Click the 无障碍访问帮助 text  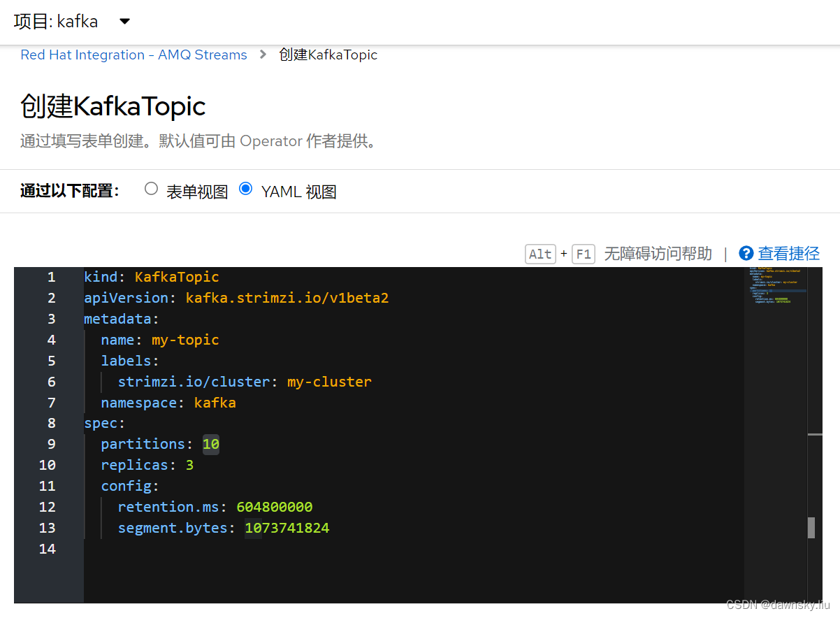click(658, 253)
